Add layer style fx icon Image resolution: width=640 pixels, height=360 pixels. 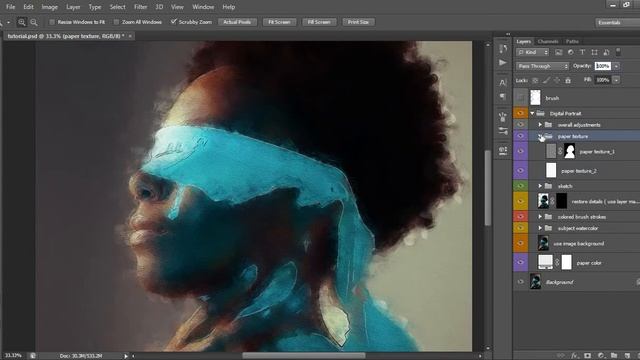pyautogui.click(x=575, y=356)
